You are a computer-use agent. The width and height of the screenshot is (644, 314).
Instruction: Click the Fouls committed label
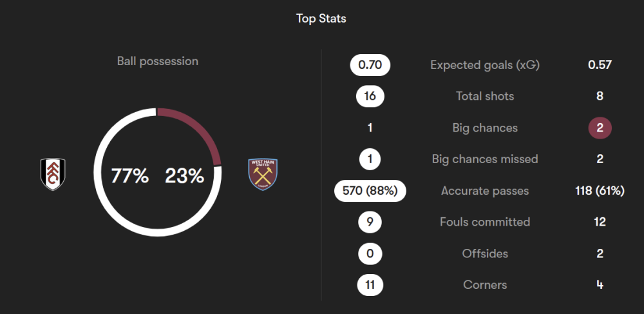(485, 222)
